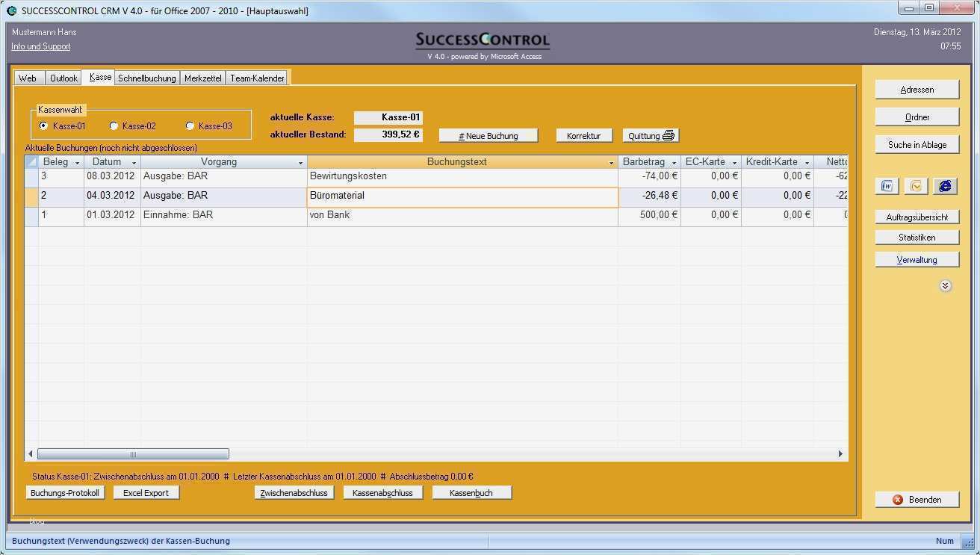Switch to the Team-Kalender tab
Viewport: 980px width, 555px height.
point(258,77)
